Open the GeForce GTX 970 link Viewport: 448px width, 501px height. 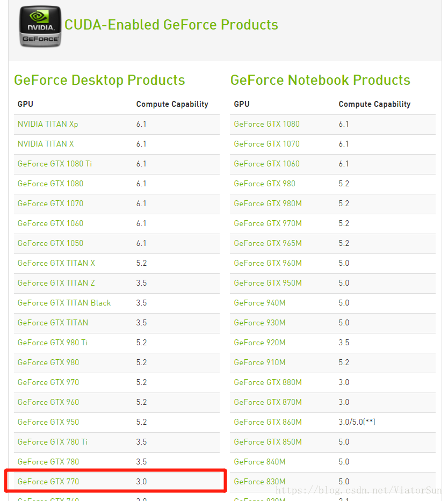[x=48, y=382]
